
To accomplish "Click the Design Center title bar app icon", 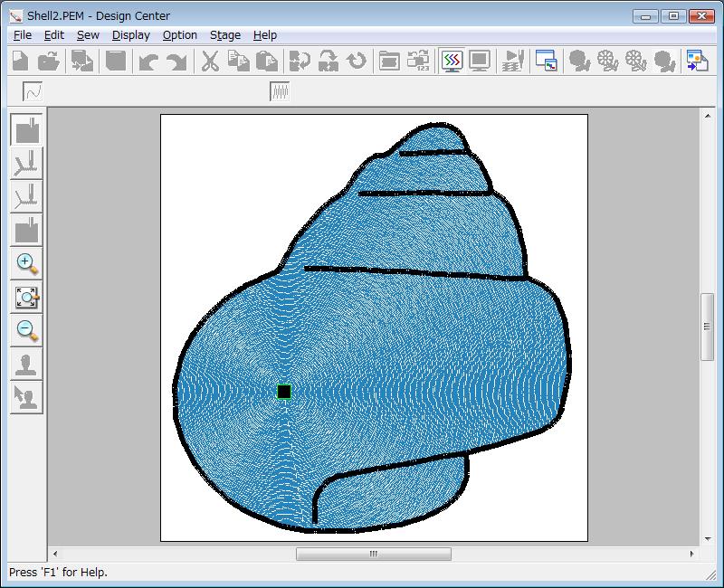I will (x=15, y=16).
